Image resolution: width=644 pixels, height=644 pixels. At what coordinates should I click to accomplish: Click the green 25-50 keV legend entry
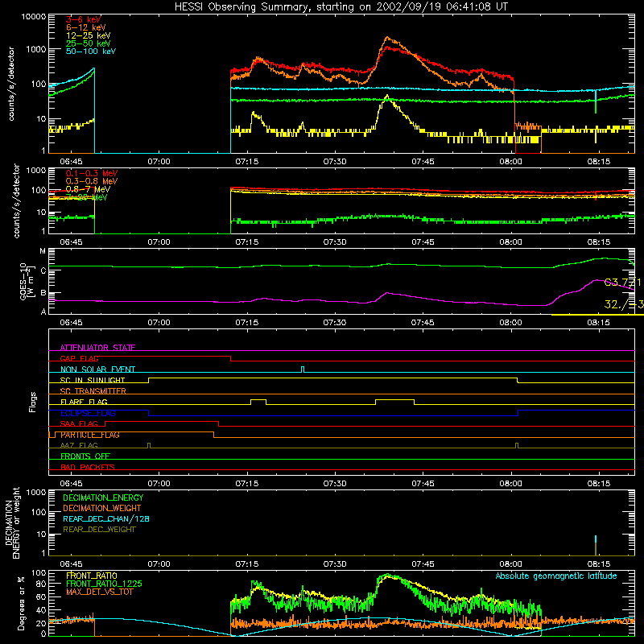pos(89,43)
